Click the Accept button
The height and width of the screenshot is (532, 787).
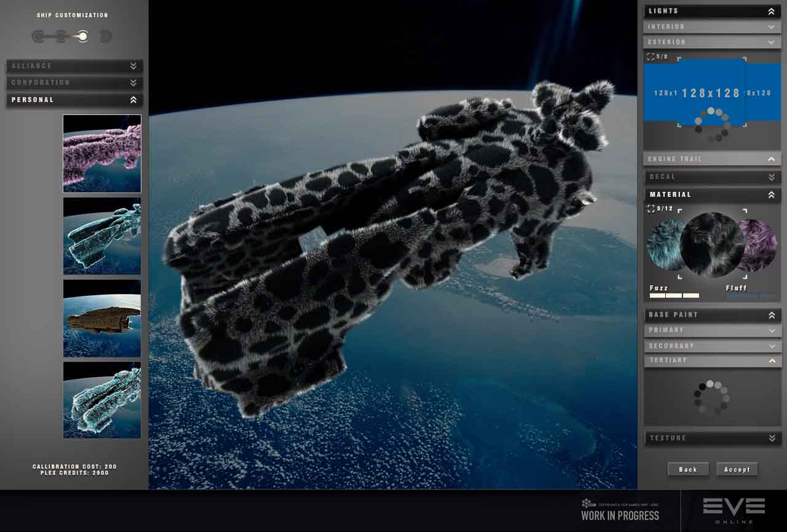737,469
